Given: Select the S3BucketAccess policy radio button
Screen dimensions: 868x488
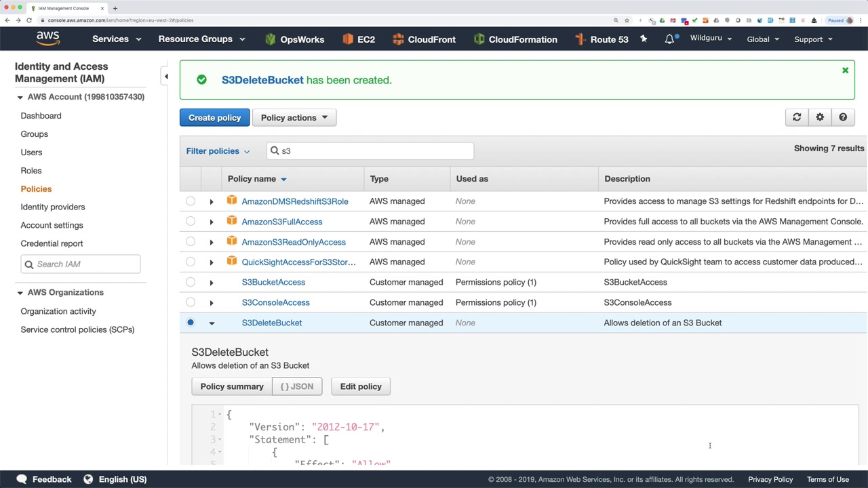Looking at the screenshot, I should [191, 282].
